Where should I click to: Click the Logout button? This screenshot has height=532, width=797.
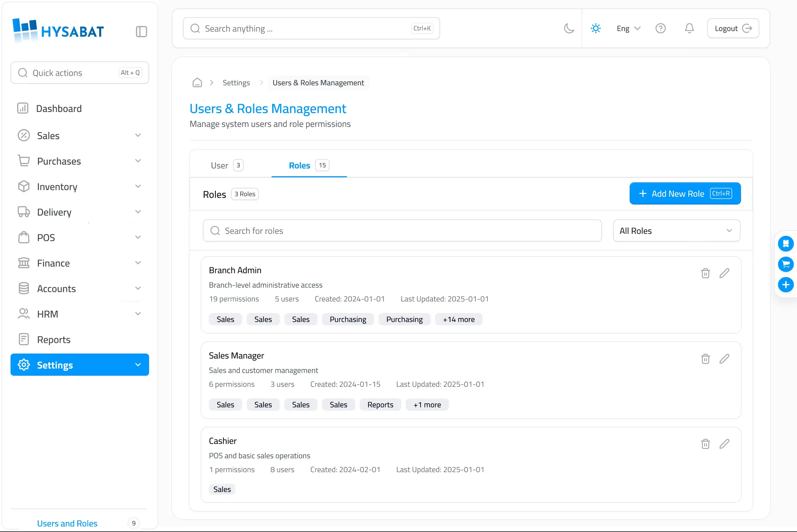pyautogui.click(x=733, y=28)
